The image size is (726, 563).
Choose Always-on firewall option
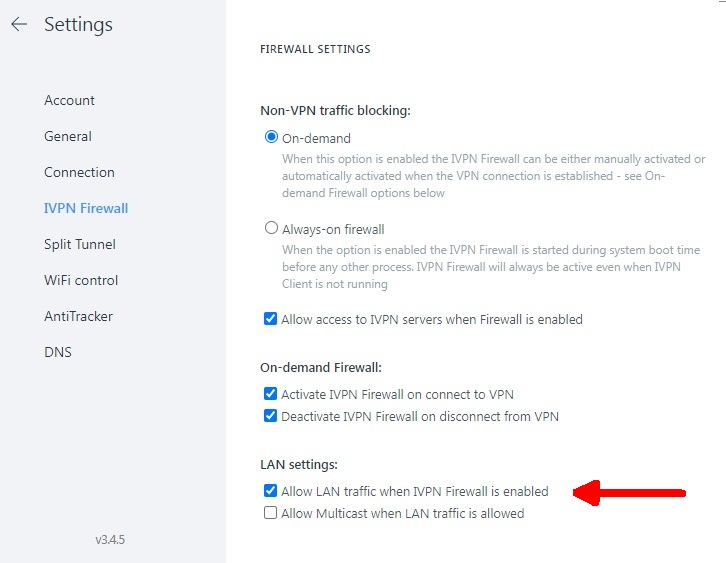coord(271,228)
